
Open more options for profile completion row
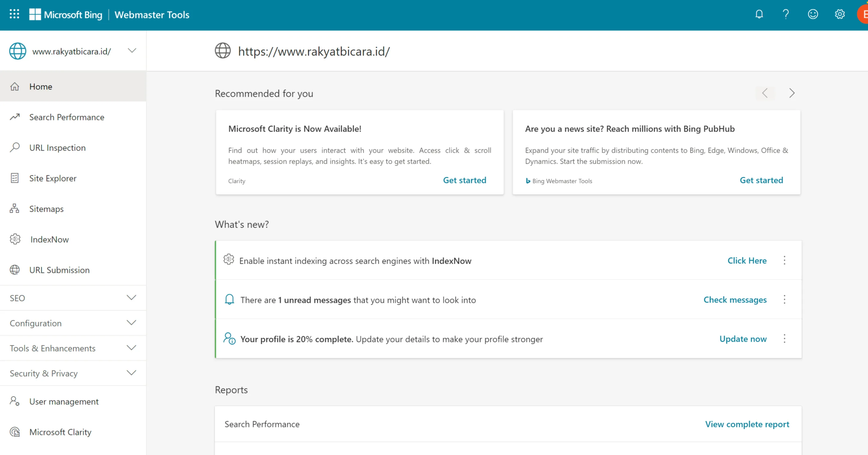[x=785, y=338]
